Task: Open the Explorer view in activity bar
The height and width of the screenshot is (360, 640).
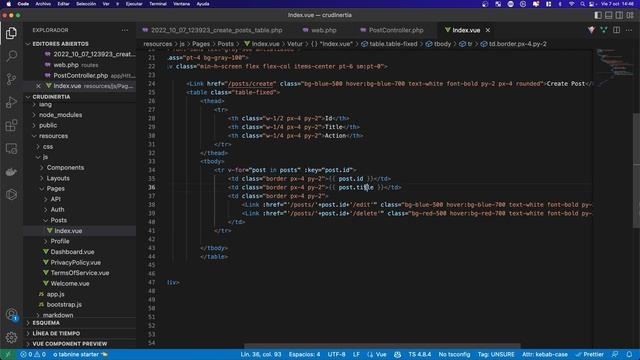Action: coord(11,33)
